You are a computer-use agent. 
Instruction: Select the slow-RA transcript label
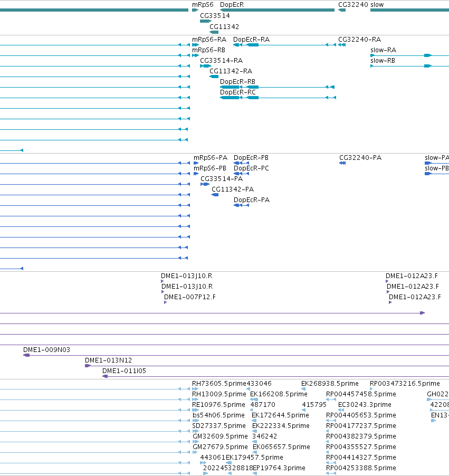(383, 50)
